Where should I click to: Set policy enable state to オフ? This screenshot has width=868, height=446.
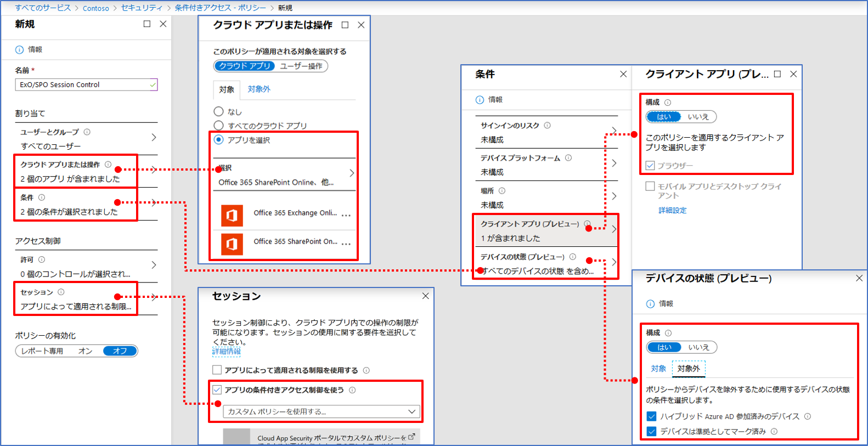[x=120, y=351]
